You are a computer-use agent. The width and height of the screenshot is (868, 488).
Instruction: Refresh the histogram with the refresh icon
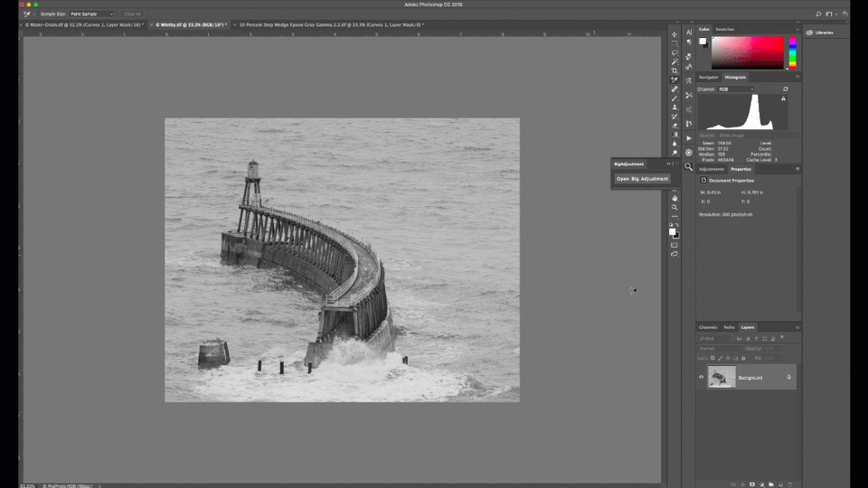pyautogui.click(x=785, y=89)
